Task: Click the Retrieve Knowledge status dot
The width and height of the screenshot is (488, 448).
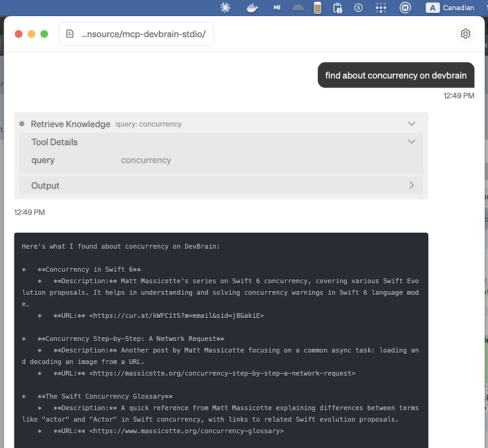Action: click(22, 124)
